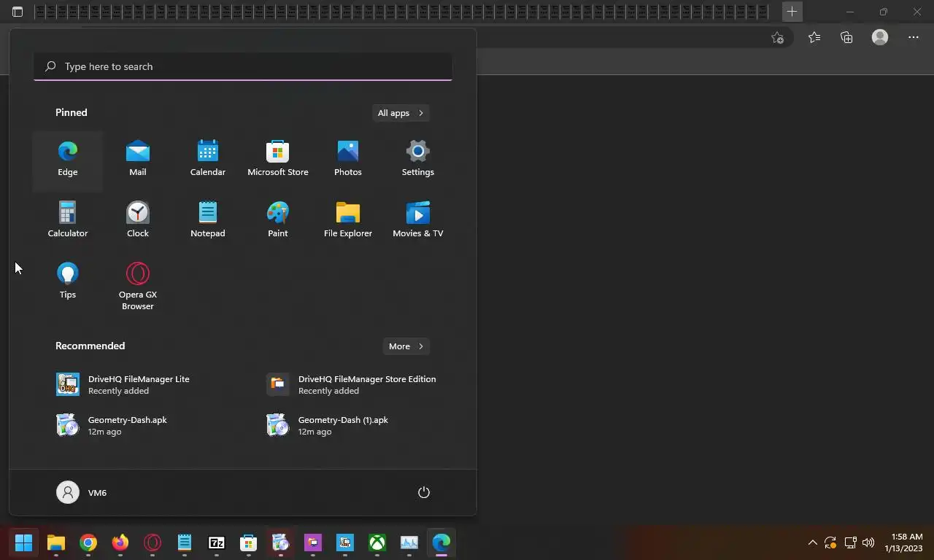Launch the Paint app
The width and height of the screenshot is (934, 560).
click(278, 221)
